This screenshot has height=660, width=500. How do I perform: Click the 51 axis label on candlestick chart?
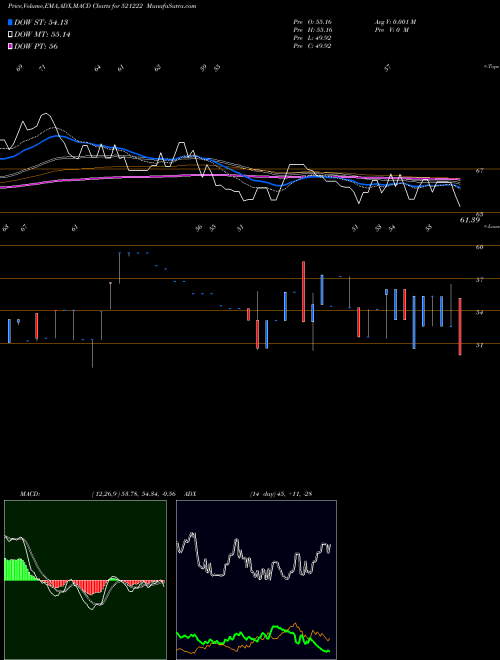click(x=479, y=345)
